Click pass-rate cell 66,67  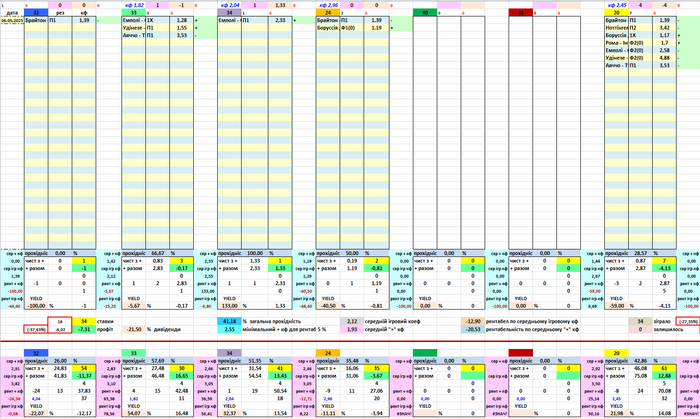point(157,253)
